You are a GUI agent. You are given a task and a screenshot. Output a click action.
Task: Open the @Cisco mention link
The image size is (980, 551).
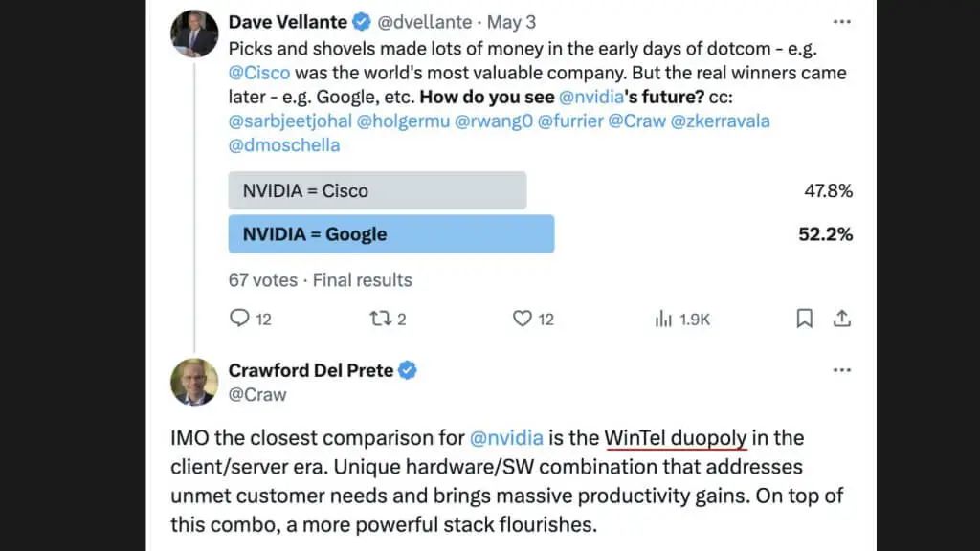259,73
